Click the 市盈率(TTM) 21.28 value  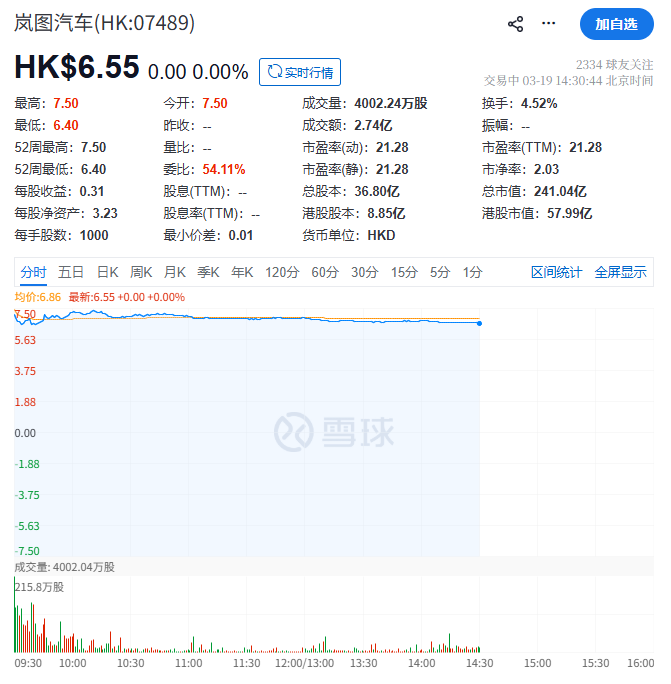pyautogui.click(x=585, y=147)
